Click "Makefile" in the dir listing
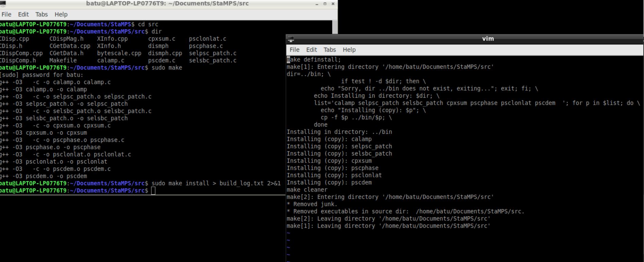Viewport: 644px width, 262px height. pos(63,60)
